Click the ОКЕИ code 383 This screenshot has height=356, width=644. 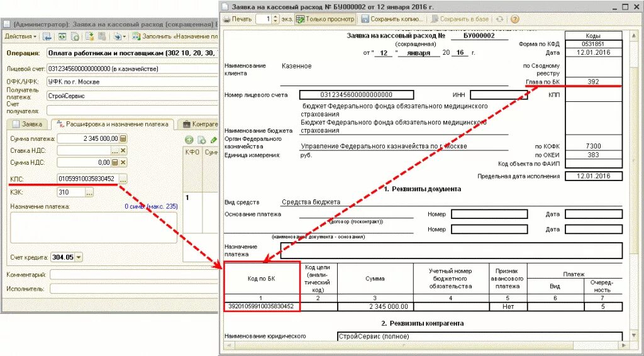(593, 155)
